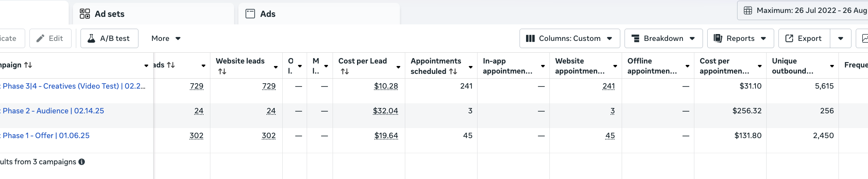Sort by Cost per Lead arrows icon
This screenshot has width=868, height=179.
point(345,71)
